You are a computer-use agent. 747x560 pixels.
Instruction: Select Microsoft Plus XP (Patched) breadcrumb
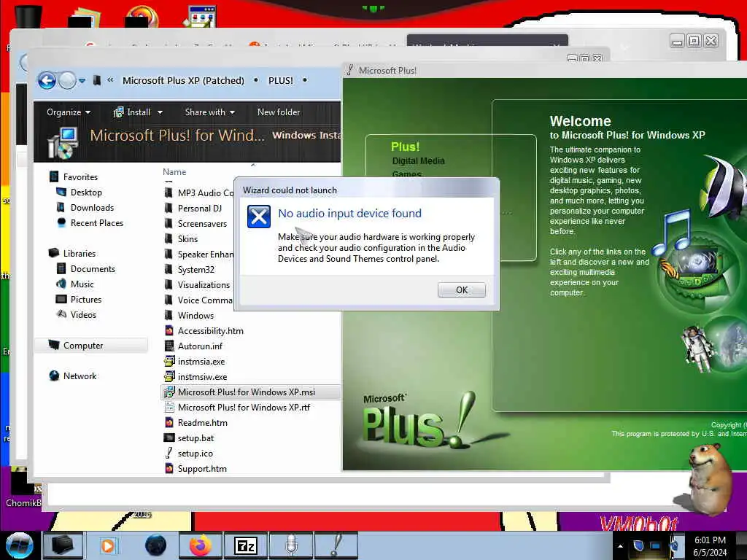pos(183,80)
